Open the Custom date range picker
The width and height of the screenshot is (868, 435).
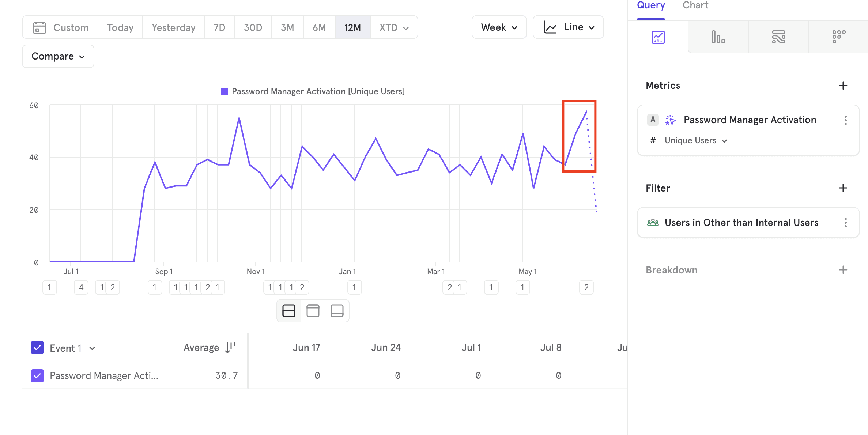[x=60, y=27]
